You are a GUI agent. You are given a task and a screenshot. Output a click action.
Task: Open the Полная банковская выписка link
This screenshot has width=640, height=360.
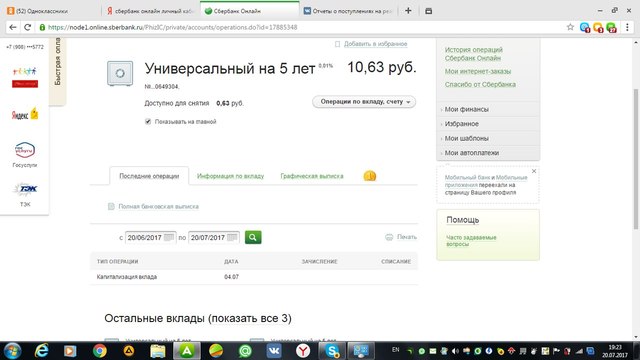(x=158, y=207)
